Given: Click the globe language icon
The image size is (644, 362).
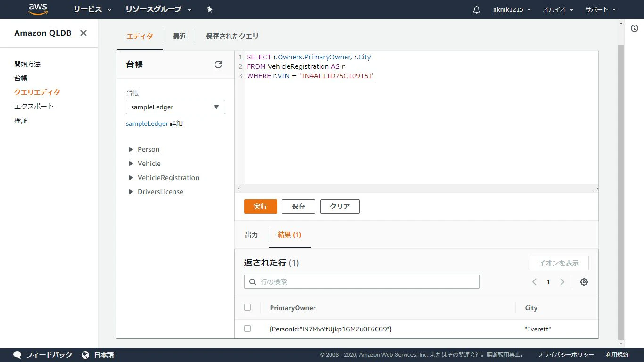Looking at the screenshot, I should click(85, 355).
